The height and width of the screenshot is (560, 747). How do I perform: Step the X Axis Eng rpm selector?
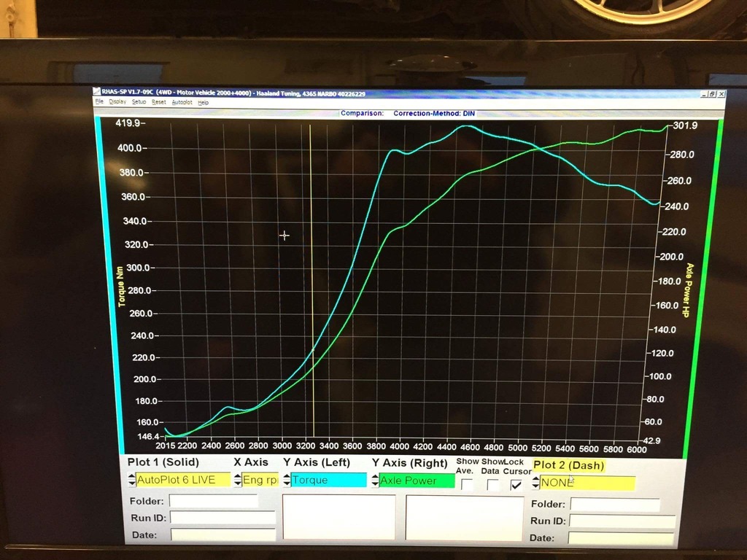click(238, 480)
